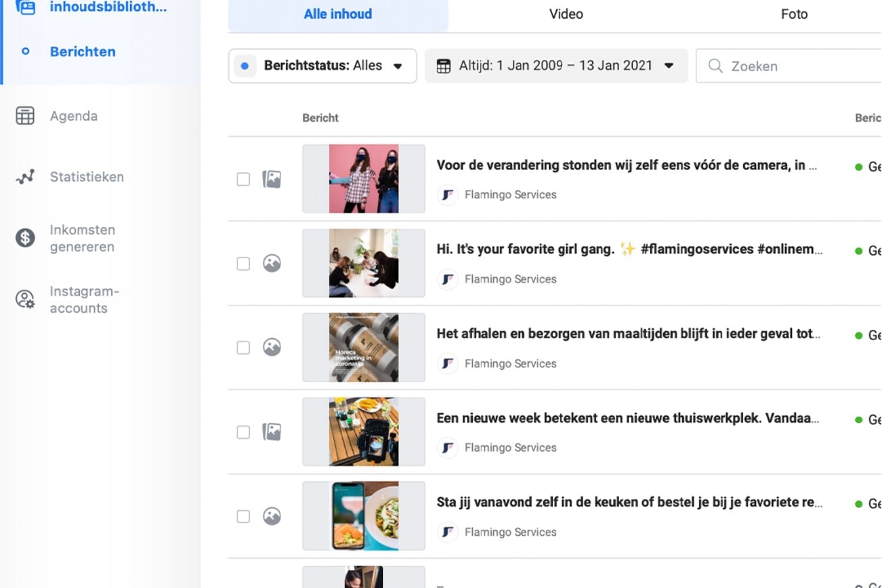Open Agenda calendar icon in sidebar

point(25,116)
